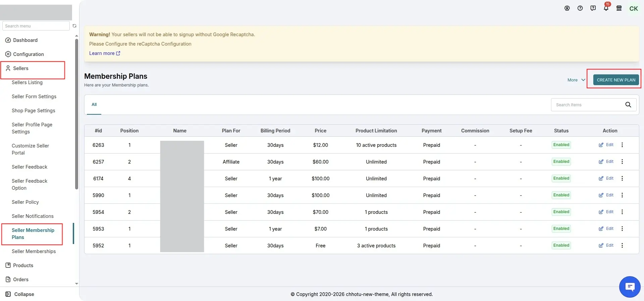
Task: Go to Shop Page Settings
Action: 34,111
